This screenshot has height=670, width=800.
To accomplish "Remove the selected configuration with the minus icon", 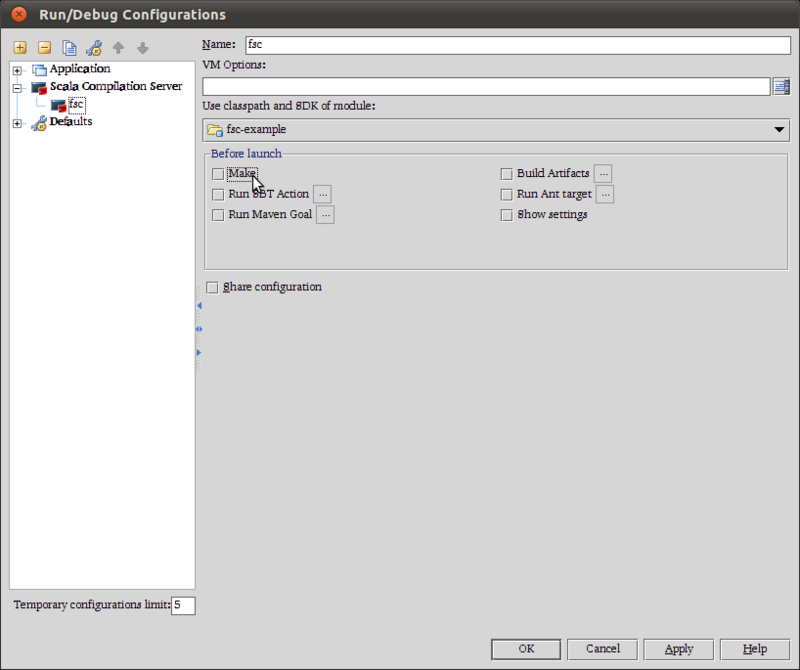I will [44, 47].
